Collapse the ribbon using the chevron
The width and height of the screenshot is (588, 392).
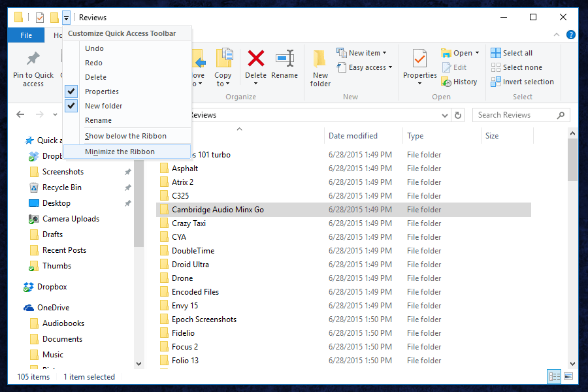click(557, 35)
